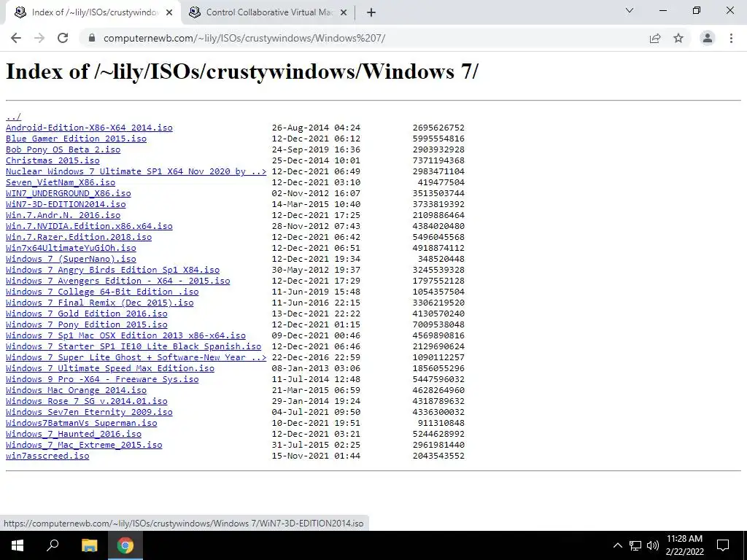
Task: Click the Index of /~lily/ISOs/crustywindows heading
Action: 241,72
